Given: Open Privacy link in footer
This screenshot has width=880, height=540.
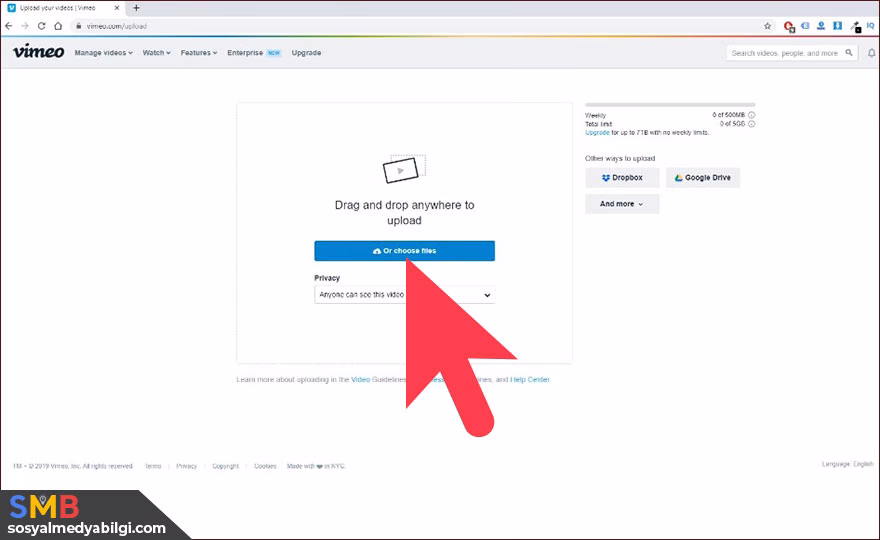Looking at the screenshot, I should 186,466.
